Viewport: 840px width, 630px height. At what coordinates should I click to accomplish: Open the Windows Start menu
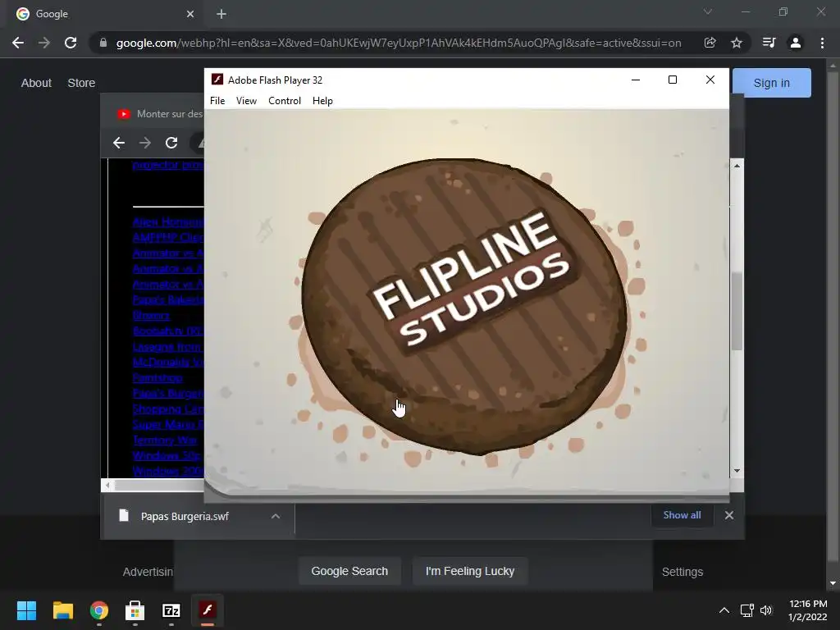(26, 610)
